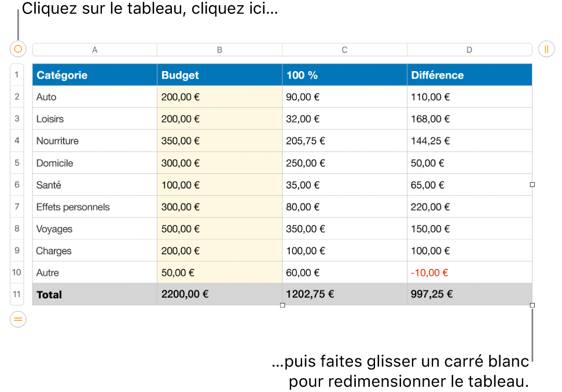Click the table select handle circle icon
Image resolution: width=562 pixels, height=392 pixels.
[18, 49]
